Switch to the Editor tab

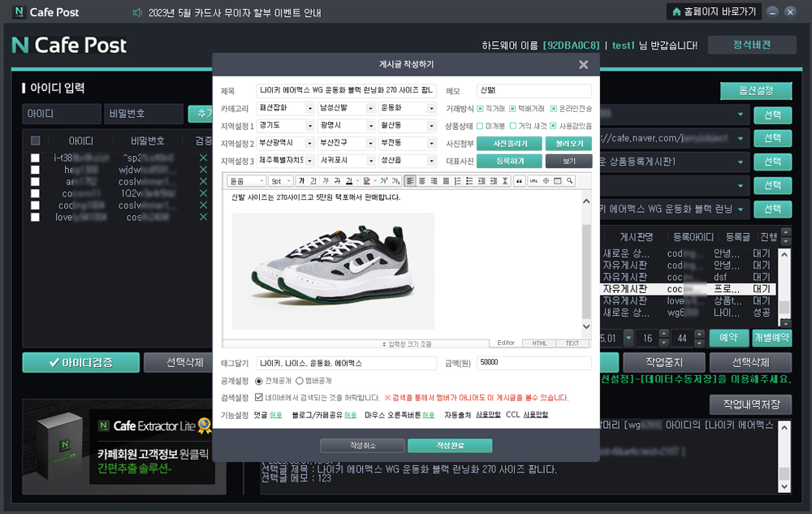(x=506, y=343)
